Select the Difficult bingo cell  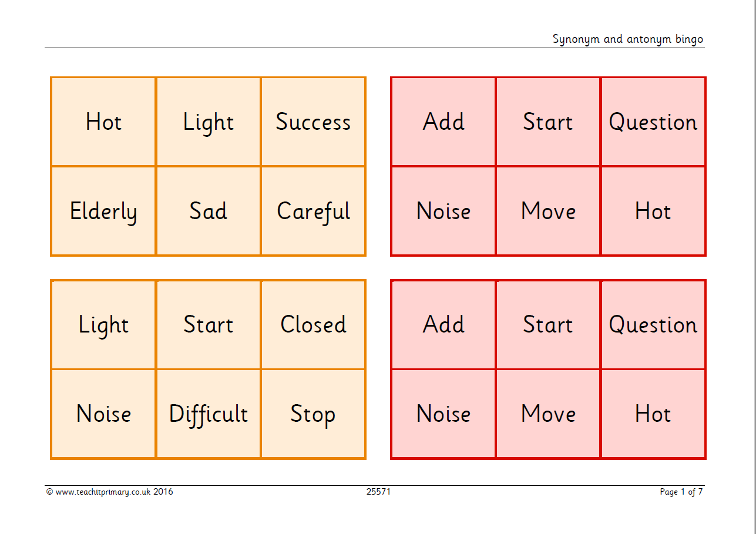[209, 414]
